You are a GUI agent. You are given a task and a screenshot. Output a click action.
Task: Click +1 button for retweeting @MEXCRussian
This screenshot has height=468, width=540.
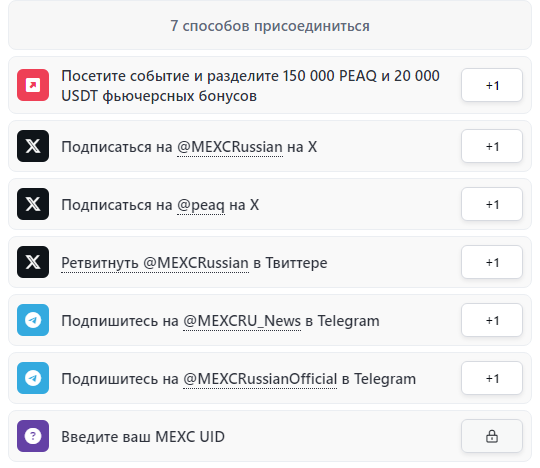492,262
